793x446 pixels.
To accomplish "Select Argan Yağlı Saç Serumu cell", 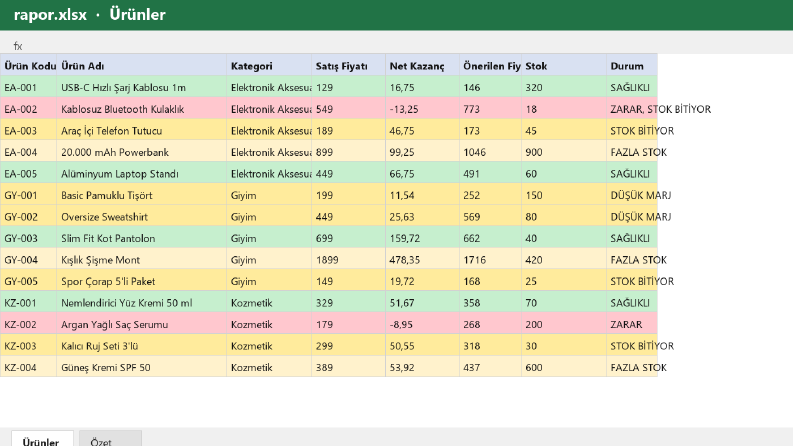I will pos(142,324).
